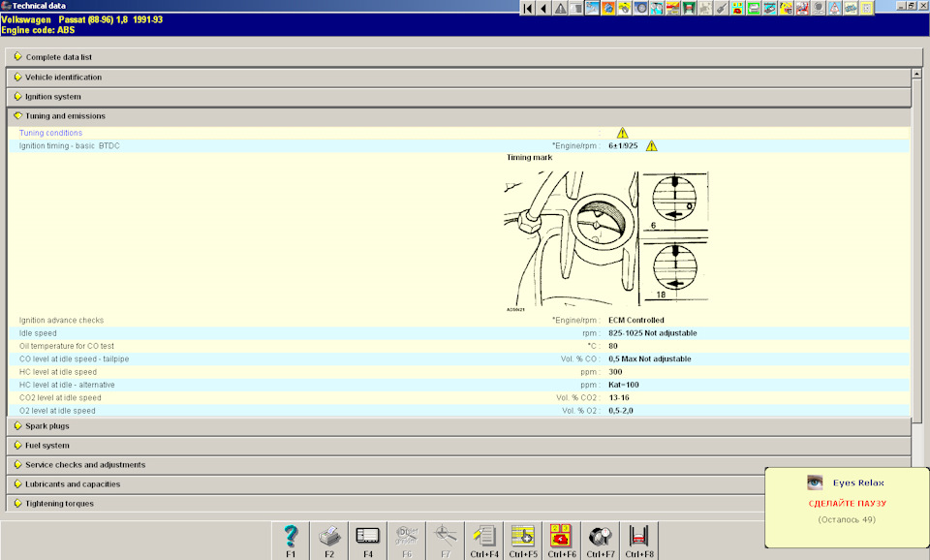Click the Ctrl+F8 vehicle lift button

(639, 541)
